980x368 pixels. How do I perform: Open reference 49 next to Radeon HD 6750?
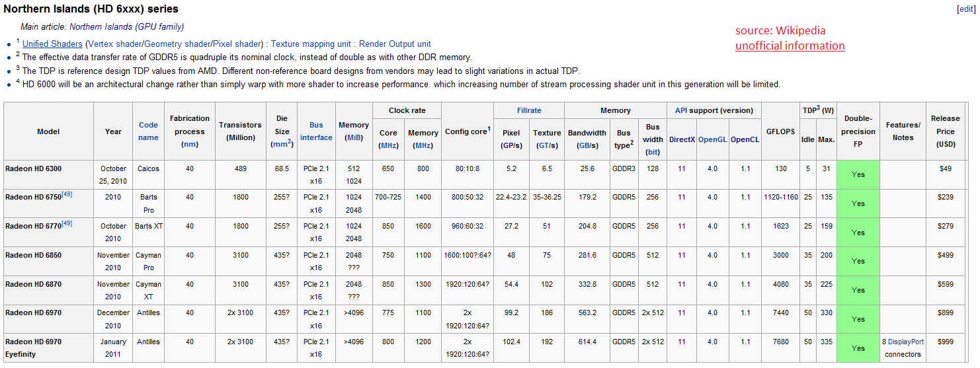[x=67, y=195]
